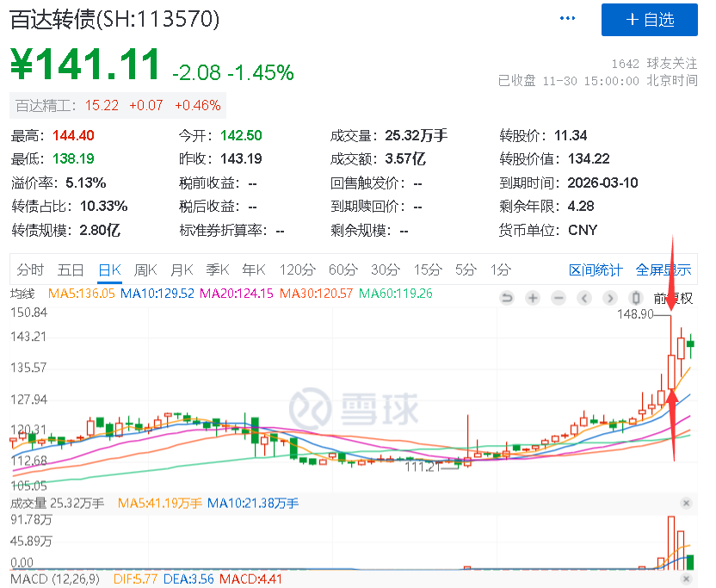Zoom out chart with minus icon

(558, 299)
